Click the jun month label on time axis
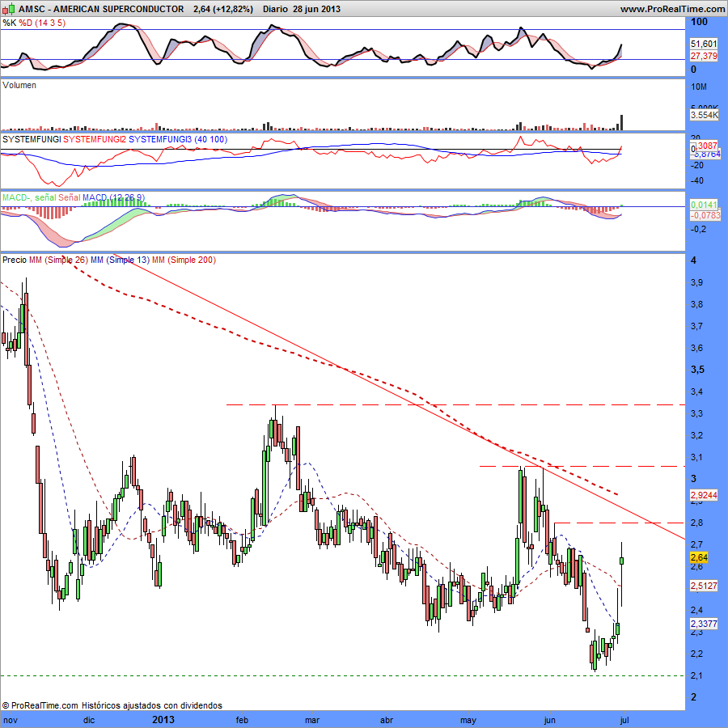This screenshot has width=728, height=728. coord(549,720)
